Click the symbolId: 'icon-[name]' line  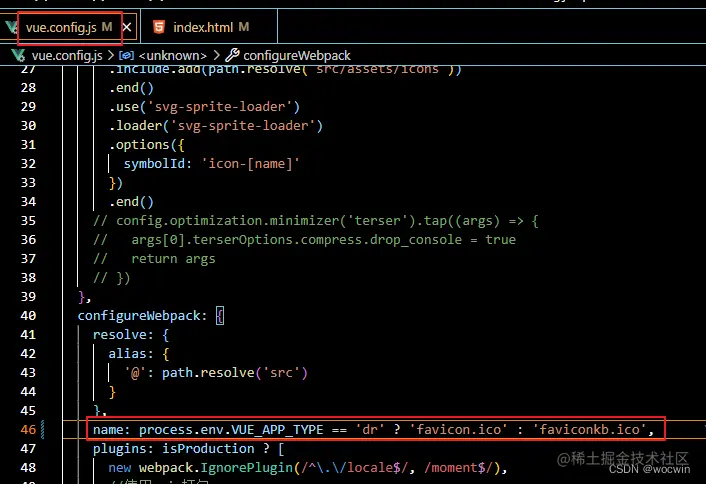212,163
